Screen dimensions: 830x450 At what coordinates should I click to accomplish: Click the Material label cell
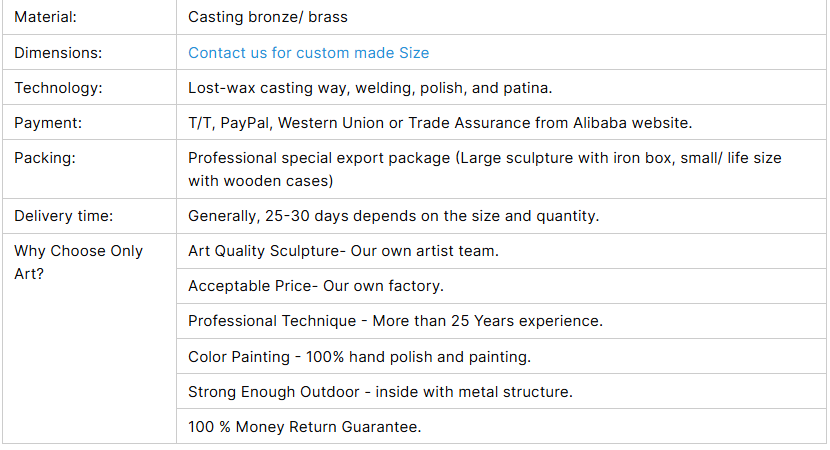pyautogui.click(x=89, y=17)
